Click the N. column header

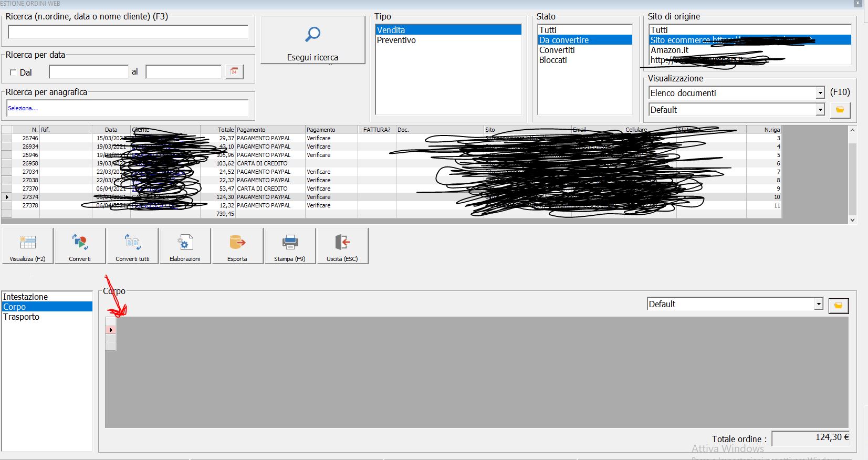[26, 130]
